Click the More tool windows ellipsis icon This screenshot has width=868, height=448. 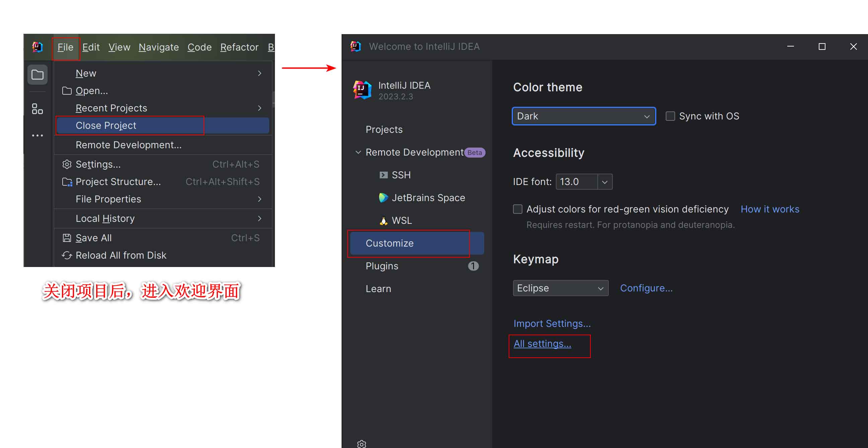(x=38, y=136)
